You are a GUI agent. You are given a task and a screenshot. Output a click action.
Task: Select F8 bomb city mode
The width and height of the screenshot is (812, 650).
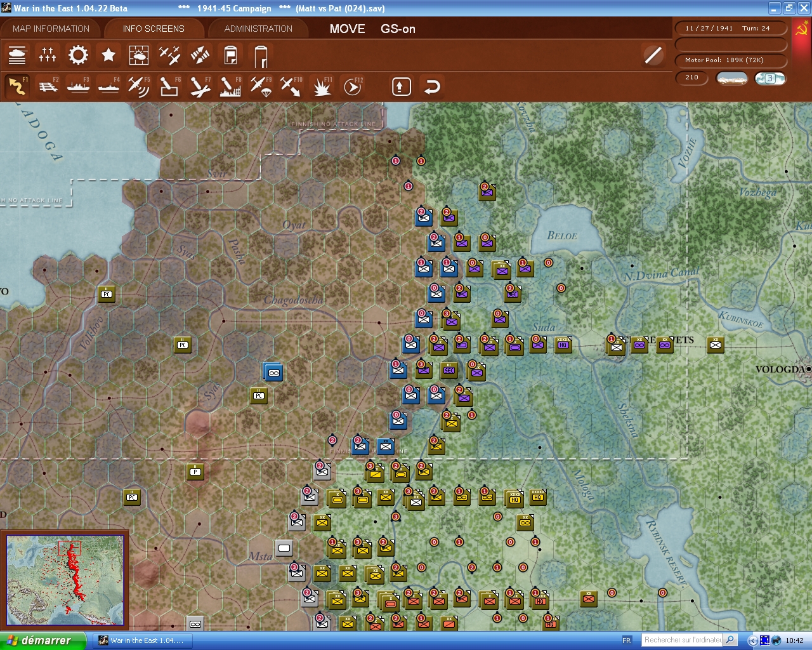click(x=230, y=86)
